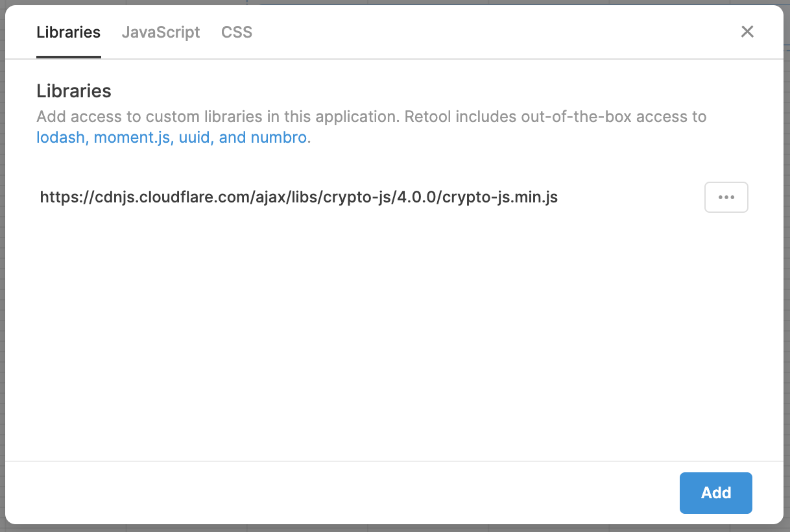Open the lodash documentation link
Screen dimensions: 790x532
60,137
